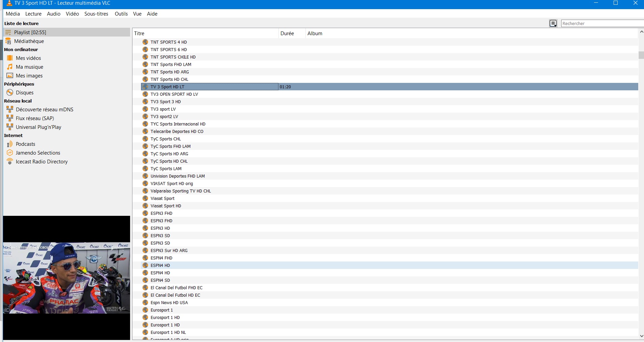Click the globe icon beside El Canal Del Futbol FHD EC
644x342 pixels.
(x=145, y=288)
